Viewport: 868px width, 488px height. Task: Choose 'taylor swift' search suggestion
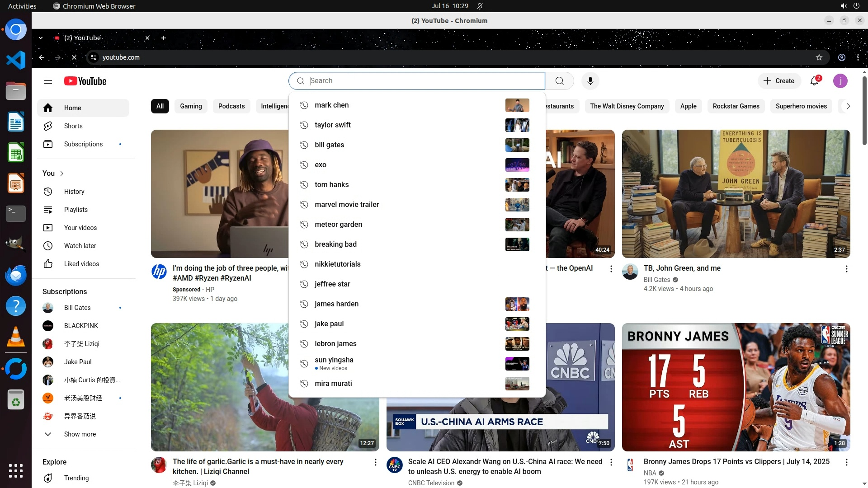pos(333,125)
